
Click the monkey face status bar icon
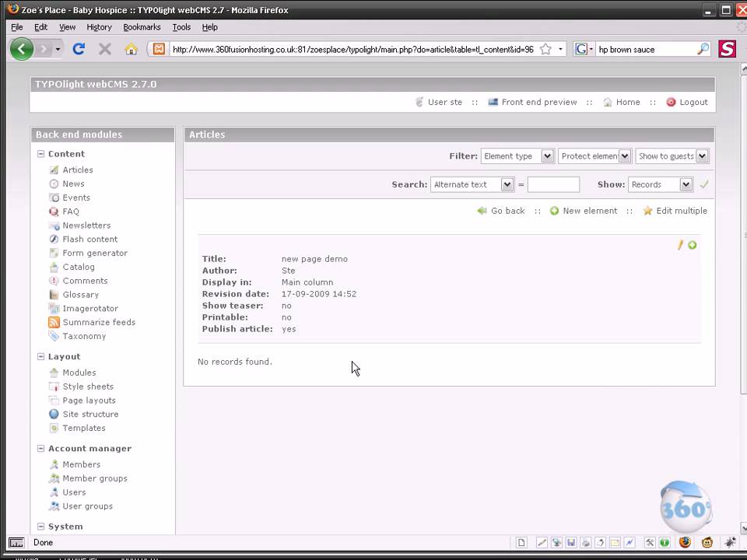tap(707, 542)
